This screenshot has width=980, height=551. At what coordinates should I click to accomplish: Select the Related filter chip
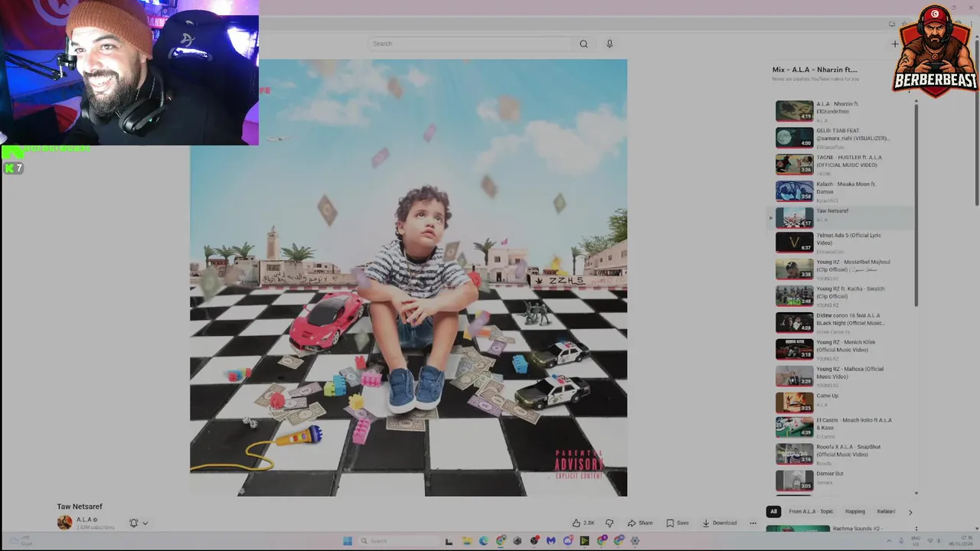click(x=886, y=511)
